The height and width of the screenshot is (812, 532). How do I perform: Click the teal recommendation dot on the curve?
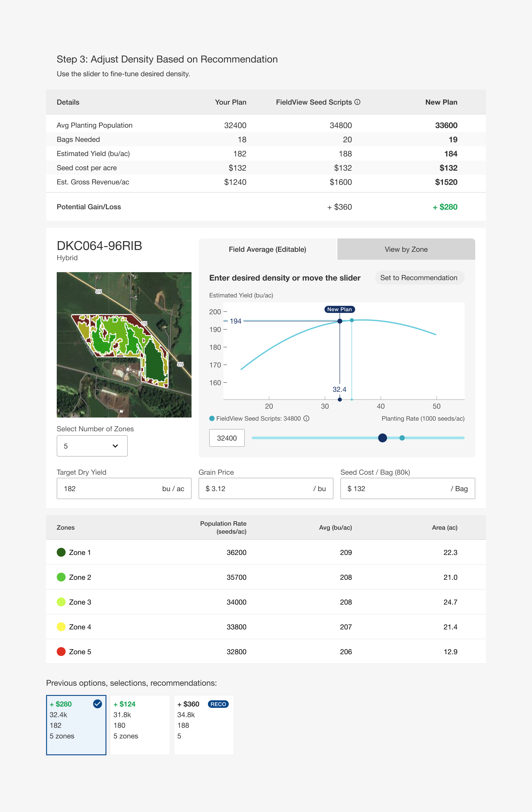(352, 320)
